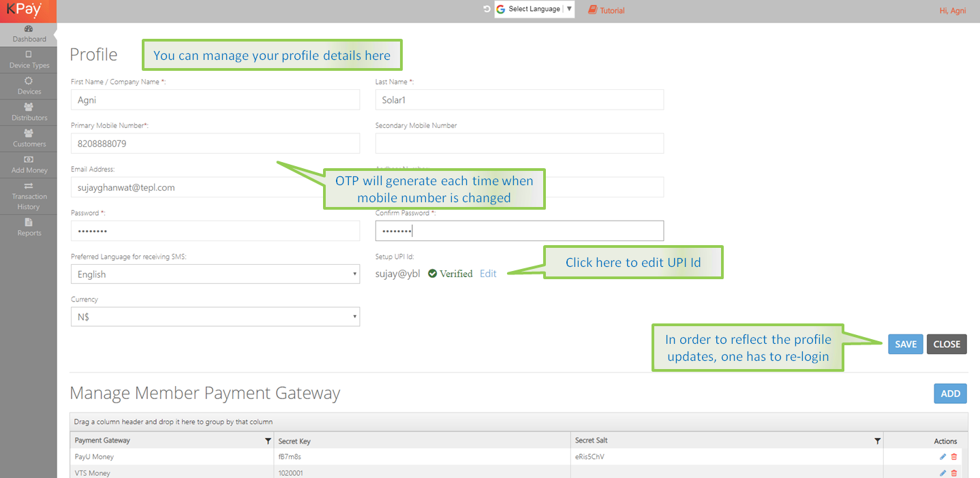Click the ADD payment gateway button
Image resolution: width=980 pixels, height=478 pixels.
point(950,394)
